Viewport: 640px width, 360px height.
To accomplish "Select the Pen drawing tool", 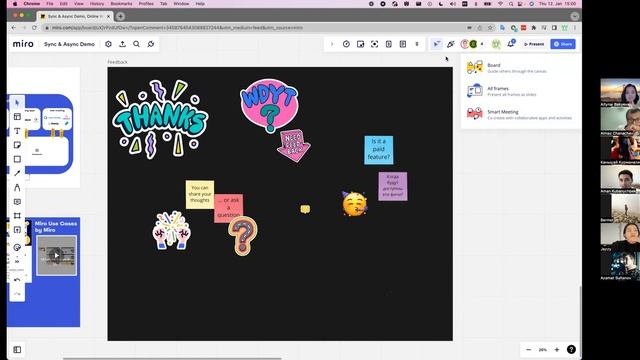I will coord(17,187).
